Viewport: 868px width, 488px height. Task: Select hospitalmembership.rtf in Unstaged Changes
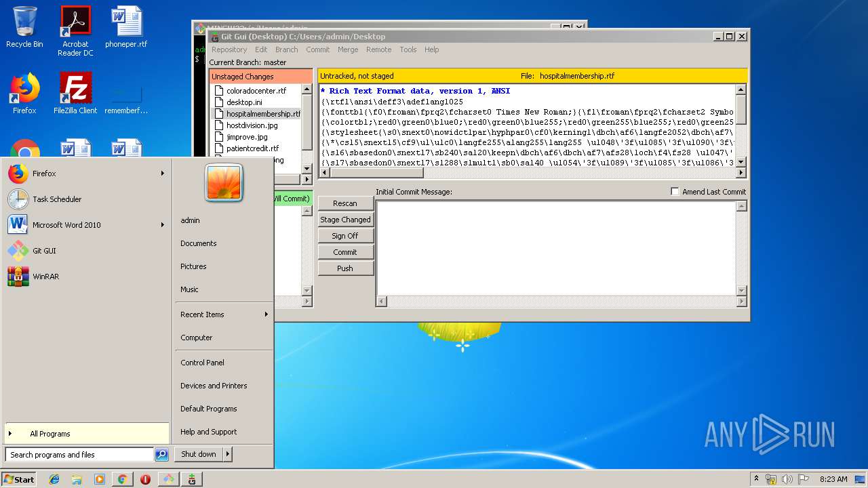click(x=263, y=114)
